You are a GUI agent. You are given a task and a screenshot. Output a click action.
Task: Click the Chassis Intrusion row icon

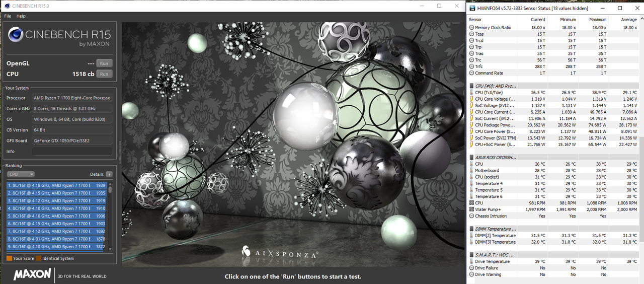[x=471, y=216]
